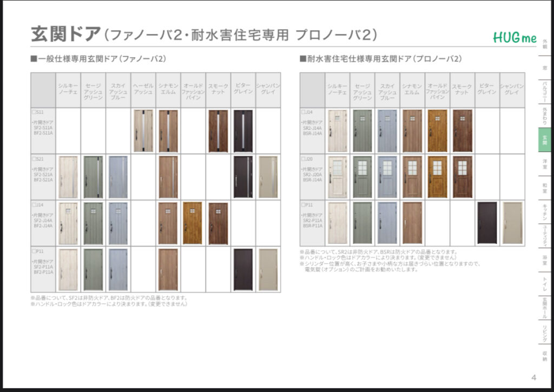The width and height of the screenshot is (554, 392).
Task: Click heading 一般仕様専用玄関ドア(ファノーバ2)
Action: click(x=98, y=58)
